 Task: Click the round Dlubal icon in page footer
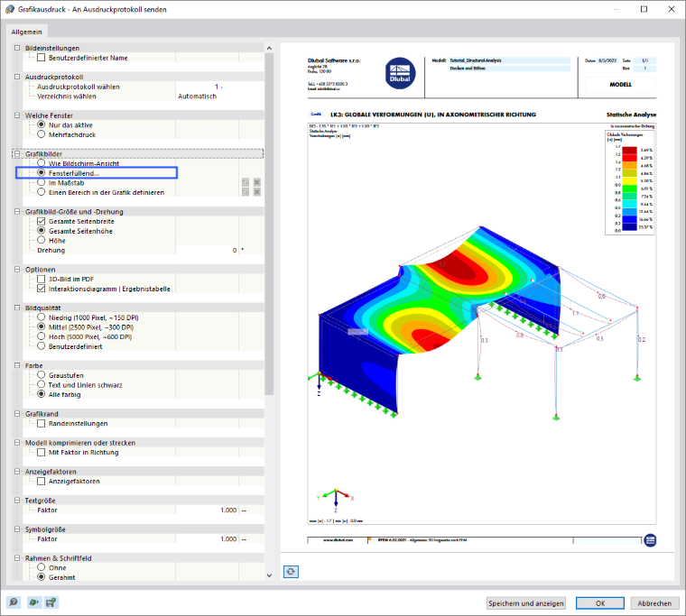(x=650, y=540)
